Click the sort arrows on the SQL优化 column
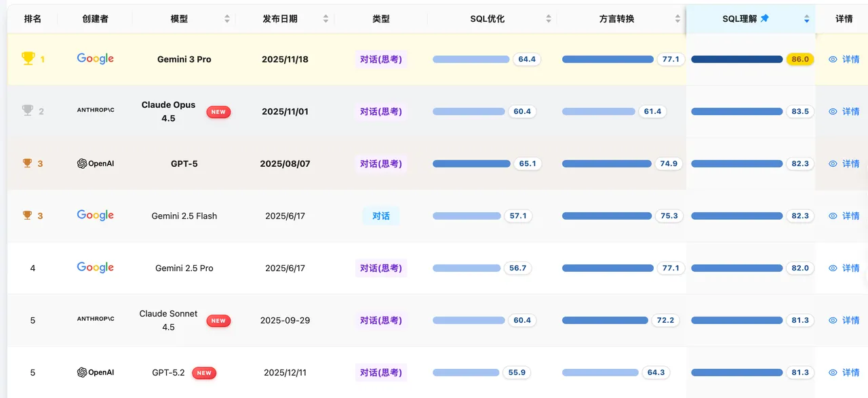Image resolution: width=868 pixels, height=398 pixels. pyautogui.click(x=549, y=18)
